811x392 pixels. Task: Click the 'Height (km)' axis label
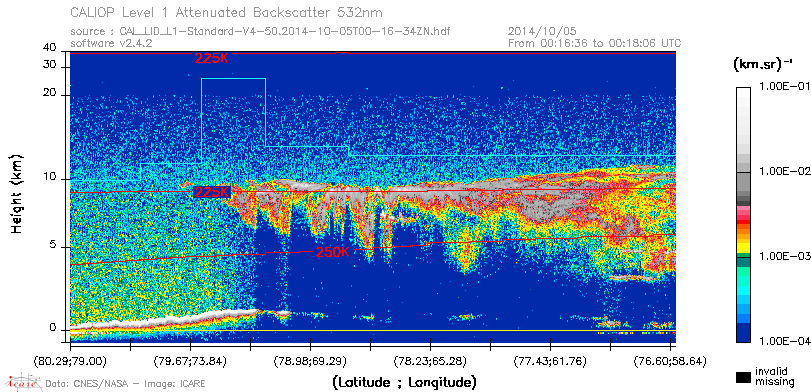17,193
